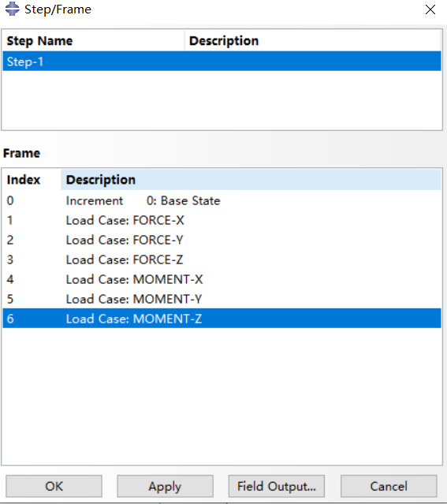Close the Step/Frame dialog
Image resolution: width=447 pixels, height=504 pixels.
pos(430,9)
